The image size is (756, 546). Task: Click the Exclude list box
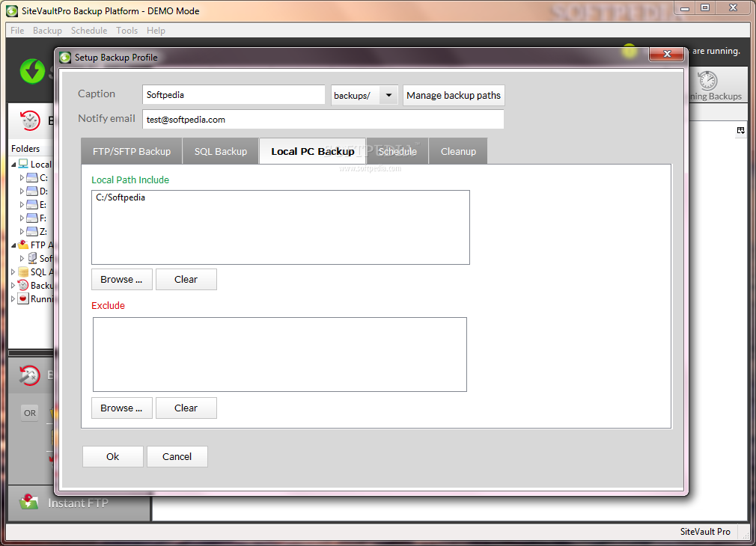[280, 355]
